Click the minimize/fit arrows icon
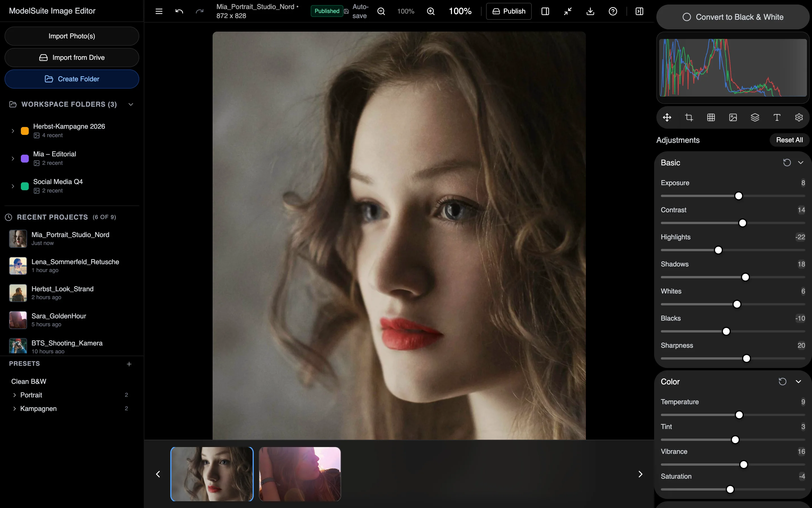812x508 pixels. pos(568,11)
